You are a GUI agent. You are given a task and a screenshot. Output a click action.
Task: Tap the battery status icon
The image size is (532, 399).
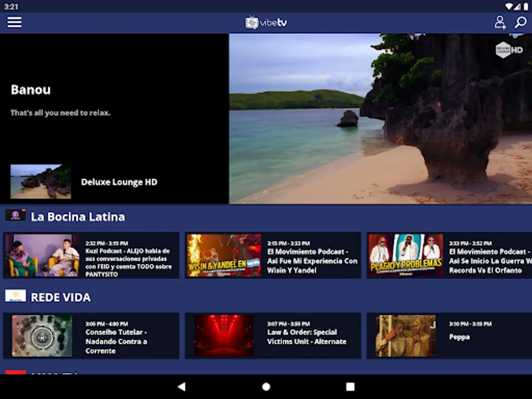(525, 7)
